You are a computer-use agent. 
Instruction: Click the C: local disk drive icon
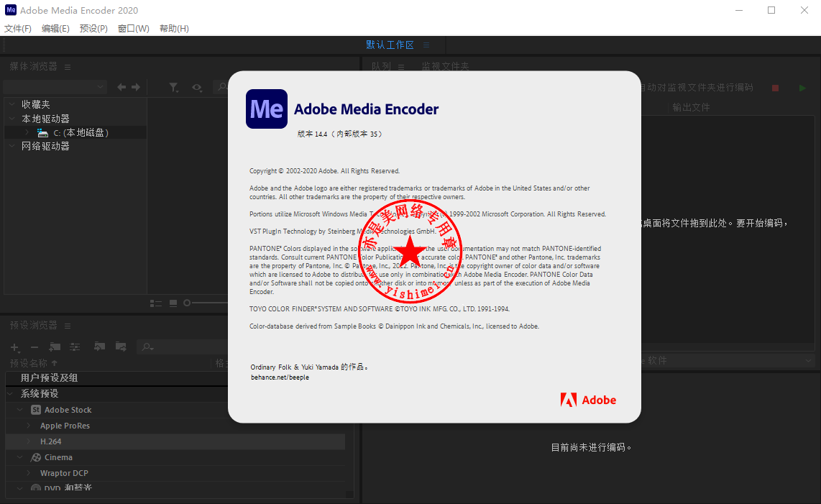[x=42, y=133]
